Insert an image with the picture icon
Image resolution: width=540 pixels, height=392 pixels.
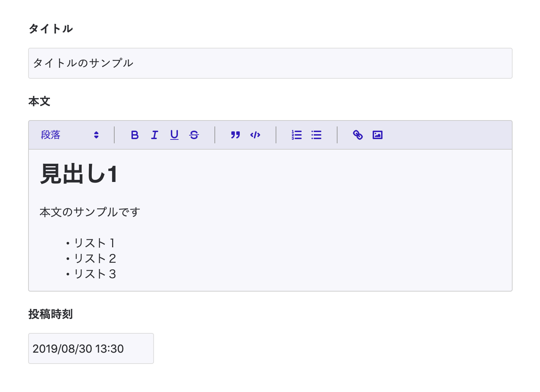378,135
